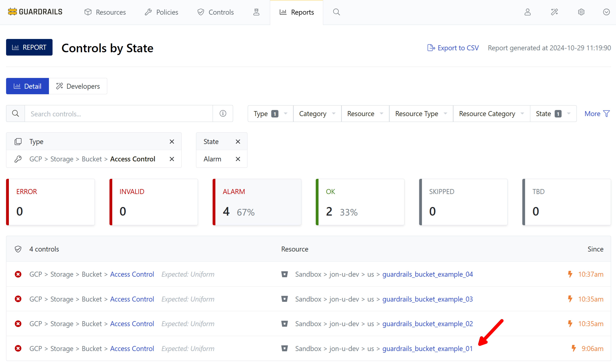
Task: Click the developer magic wand icon top right
Action: tap(554, 12)
